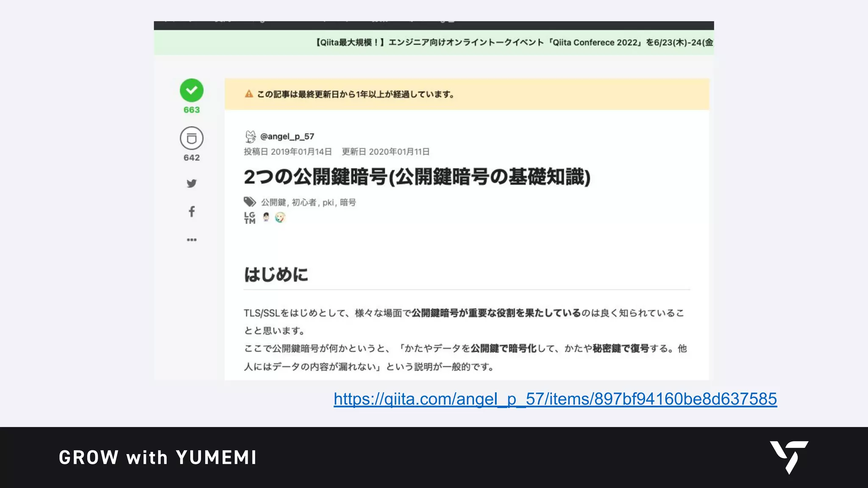Click second LGTM user avatar
Viewport: 868px width, 488px height.
(280, 217)
